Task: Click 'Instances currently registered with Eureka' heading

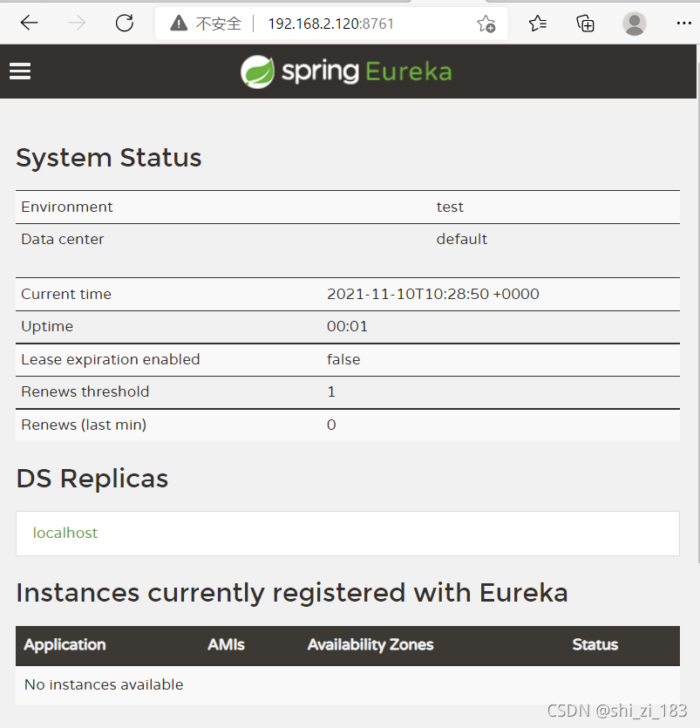Action: 292,593
